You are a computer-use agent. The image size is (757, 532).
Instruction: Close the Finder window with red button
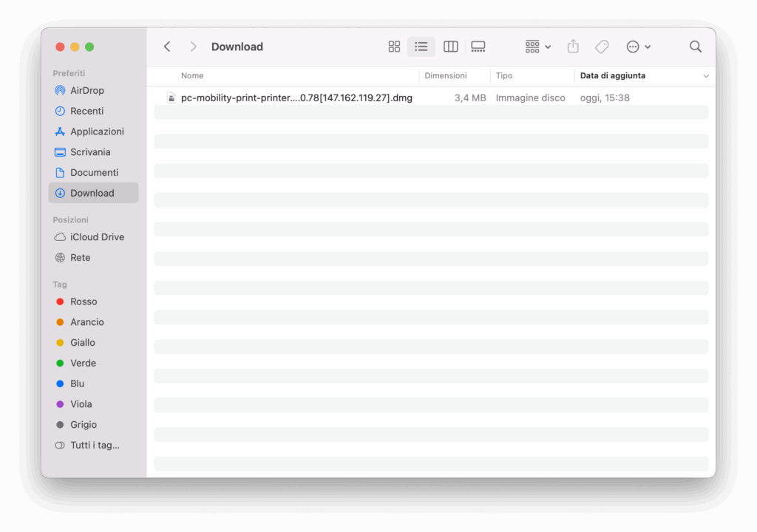coord(60,47)
